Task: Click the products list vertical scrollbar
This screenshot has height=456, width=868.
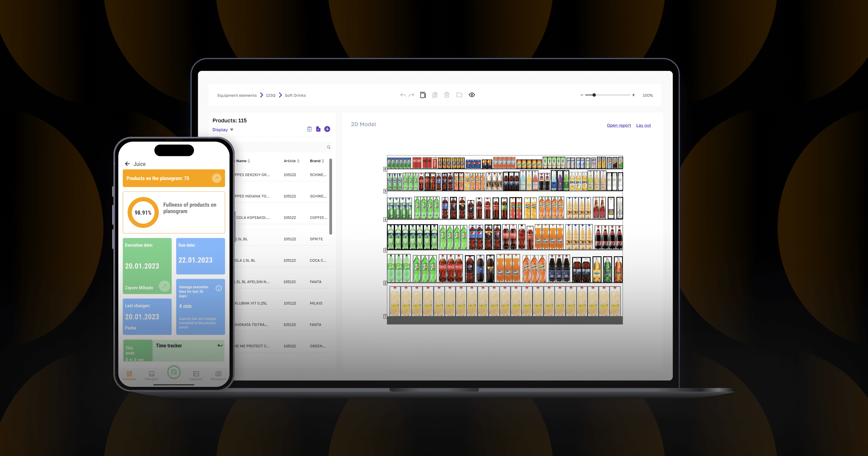Action: (x=331, y=197)
